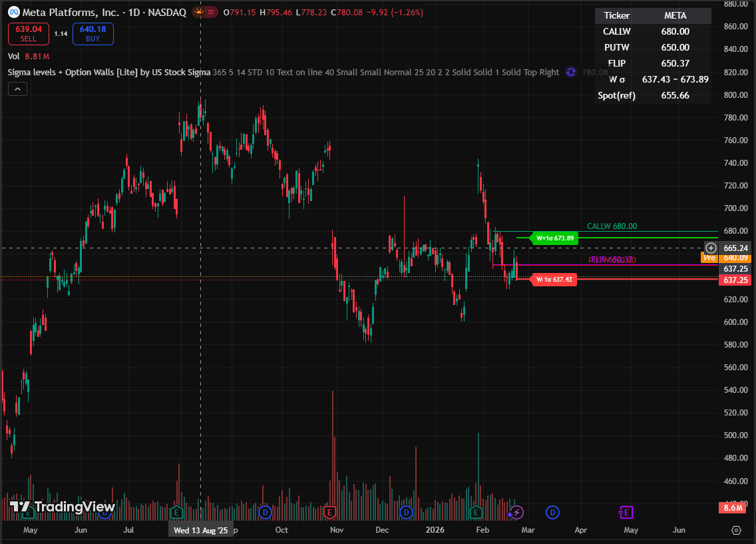
Task: Click the red W-1σ 637.43 label
Action: tap(554, 280)
